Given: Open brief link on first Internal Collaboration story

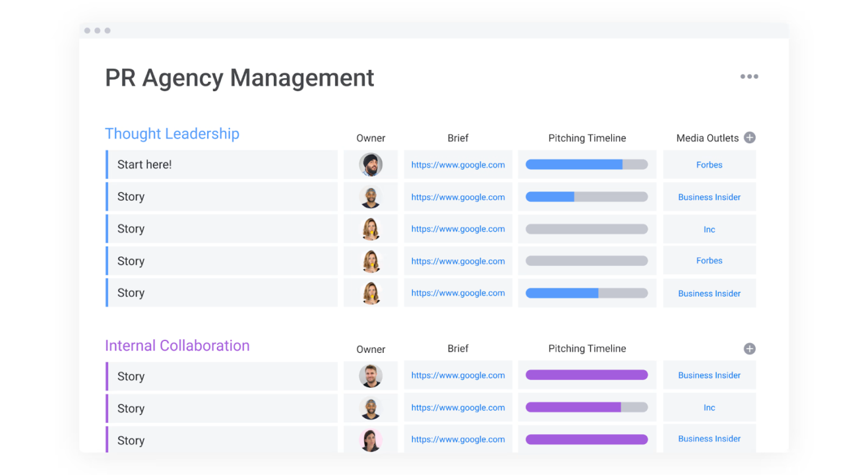Looking at the screenshot, I should click(x=458, y=376).
